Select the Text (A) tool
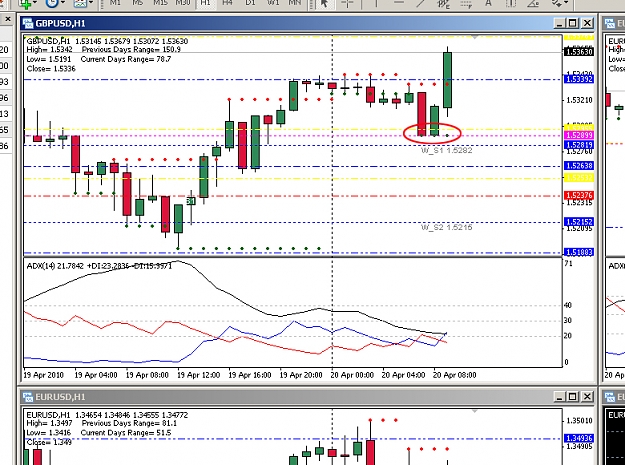The image size is (625, 465). pos(488,3)
